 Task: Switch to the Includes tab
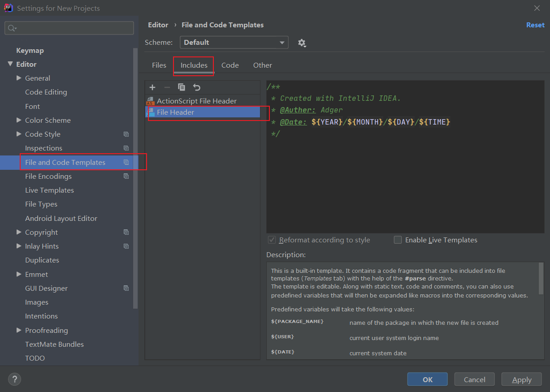pos(194,65)
